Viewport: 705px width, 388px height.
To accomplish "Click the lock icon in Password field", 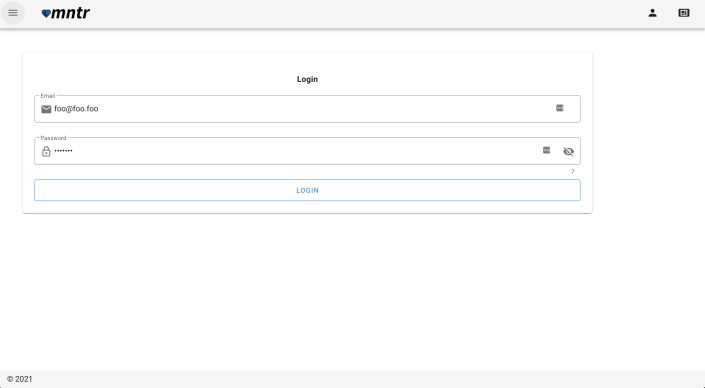I will (46, 152).
